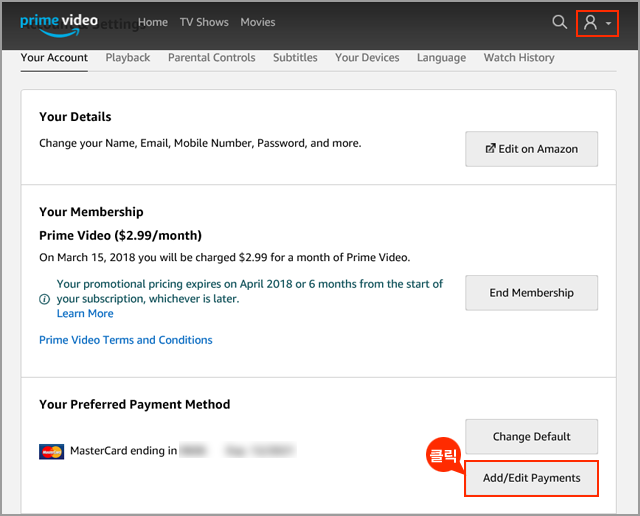Click the Edit on Amazon button
Viewport: 640px width, 516px height.
pos(531,149)
